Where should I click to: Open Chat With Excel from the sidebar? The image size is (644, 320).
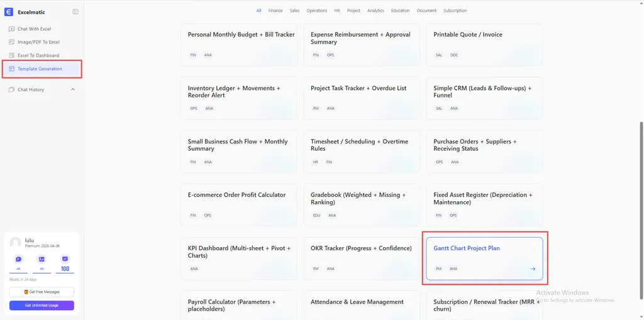[x=34, y=29]
